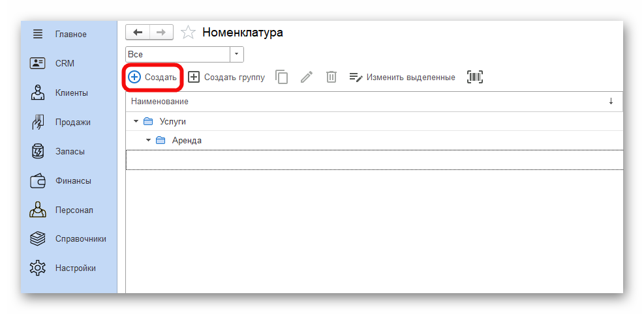Screen dimensions: 644x314
Task: Select the Услуги row text
Action: [x=173, y=122]
